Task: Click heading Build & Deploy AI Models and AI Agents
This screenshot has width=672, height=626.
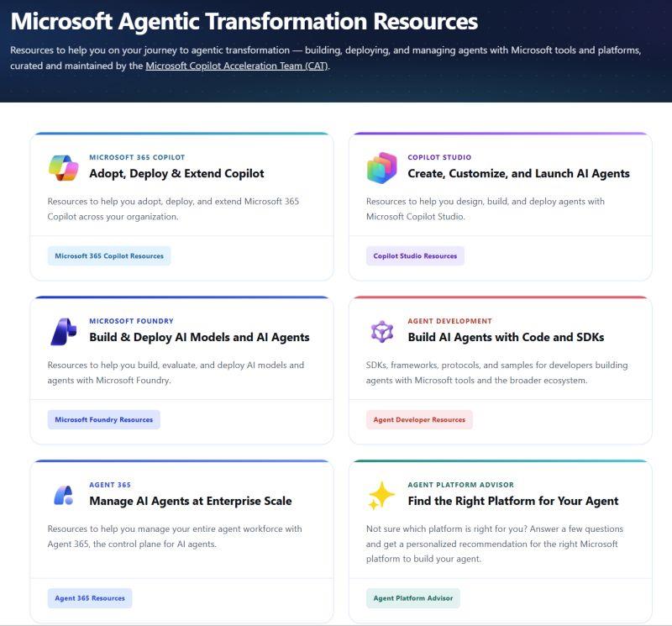Action: click(199, 338)
